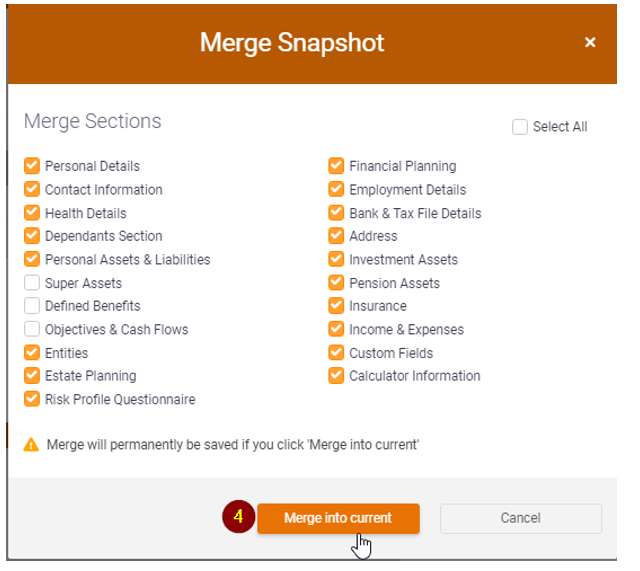
Task: Close the Merge Snapshot dialog with X
Action: pos(590,42)
